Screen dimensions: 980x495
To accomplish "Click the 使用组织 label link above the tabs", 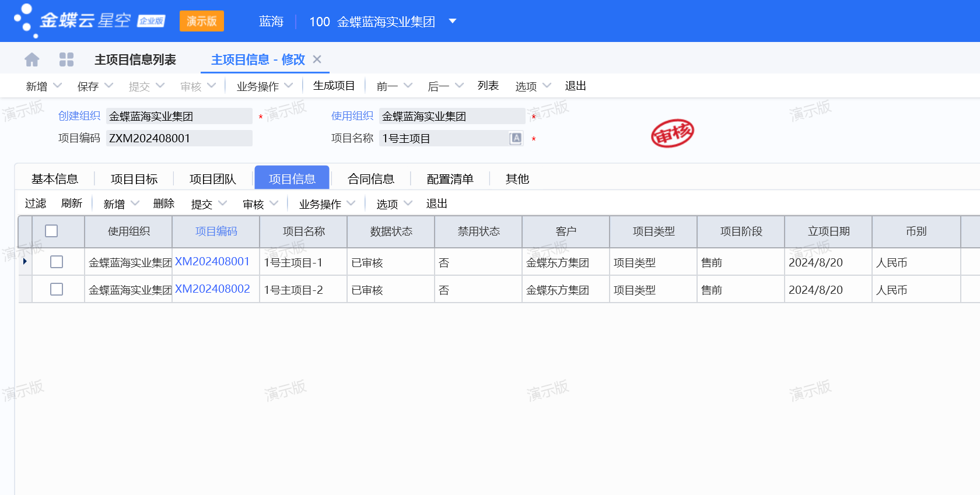I will coord(352,116).
